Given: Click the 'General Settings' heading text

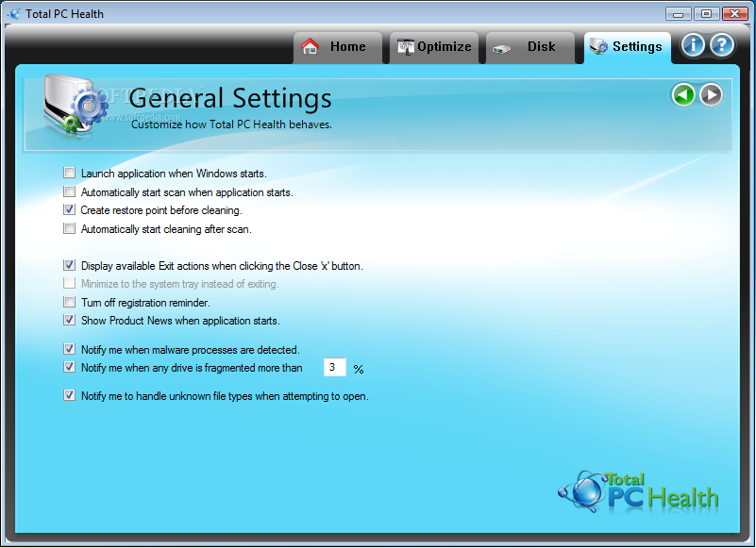Looking at the screenshot, I should pyautogui.click(x=230, y=98).
